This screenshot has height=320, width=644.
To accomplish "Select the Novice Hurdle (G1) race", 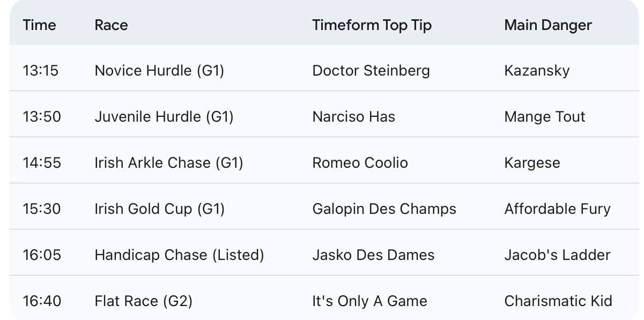I will click(x=159, y=71).
